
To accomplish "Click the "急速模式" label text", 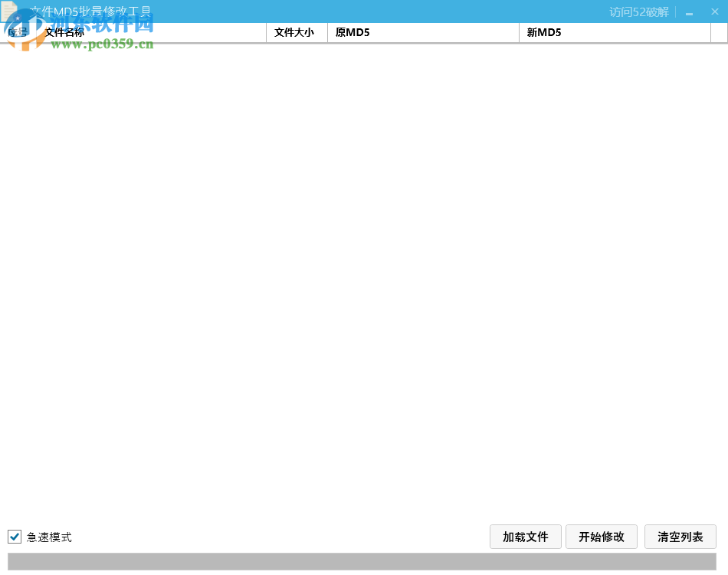I will (48, 537).
